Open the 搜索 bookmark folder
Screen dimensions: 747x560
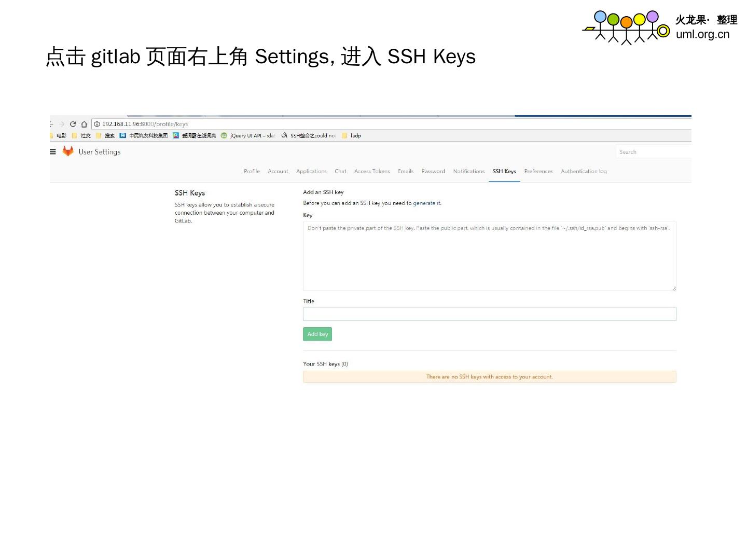coord(105,136)
